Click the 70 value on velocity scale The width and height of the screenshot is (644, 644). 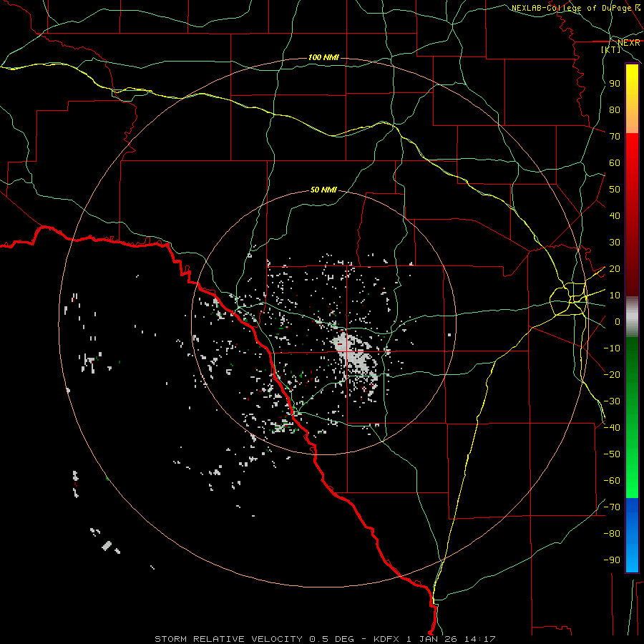coord(615,137)
